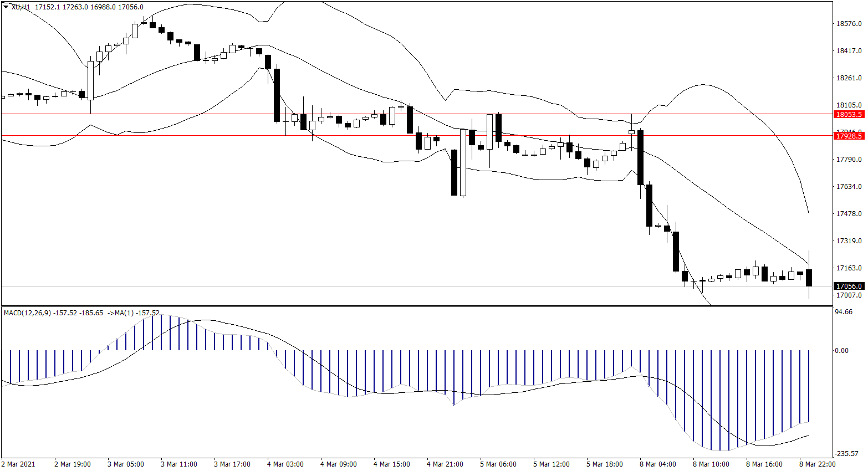Select the red 17928.5 price label
This screenshot has width=868, height=471.
[x=849, y=136]
